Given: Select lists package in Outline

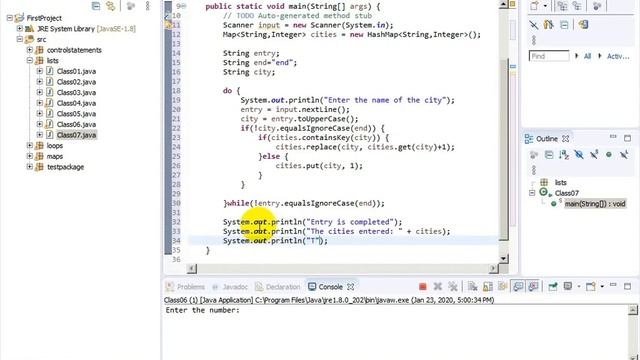Looking at the screenshot, I should pyautogui.click(x=560, y=182).
